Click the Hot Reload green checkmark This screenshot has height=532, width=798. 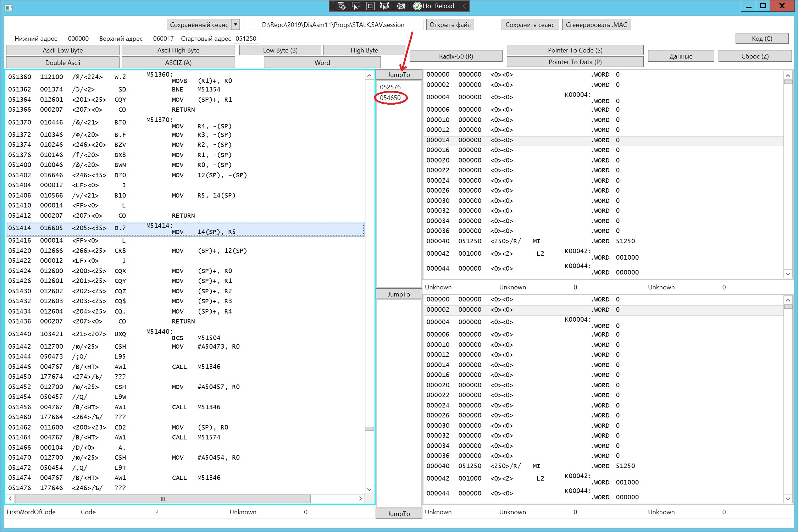coord(417,6)
